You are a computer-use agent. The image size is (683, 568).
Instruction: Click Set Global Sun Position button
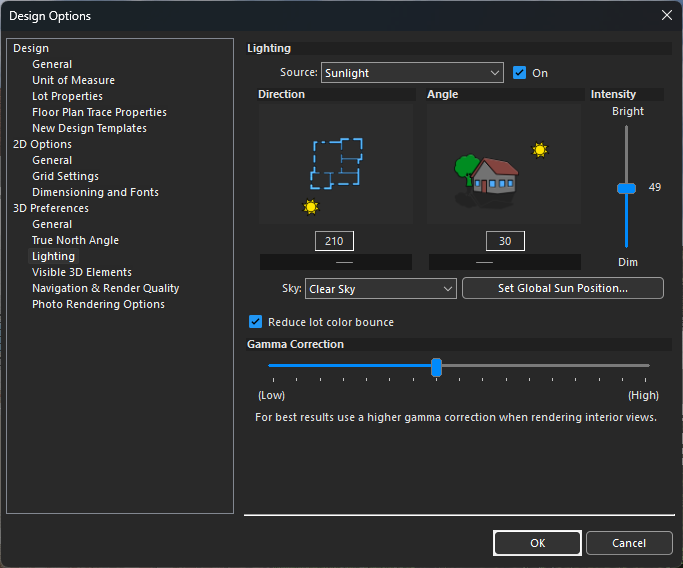[x=563, y=288]
